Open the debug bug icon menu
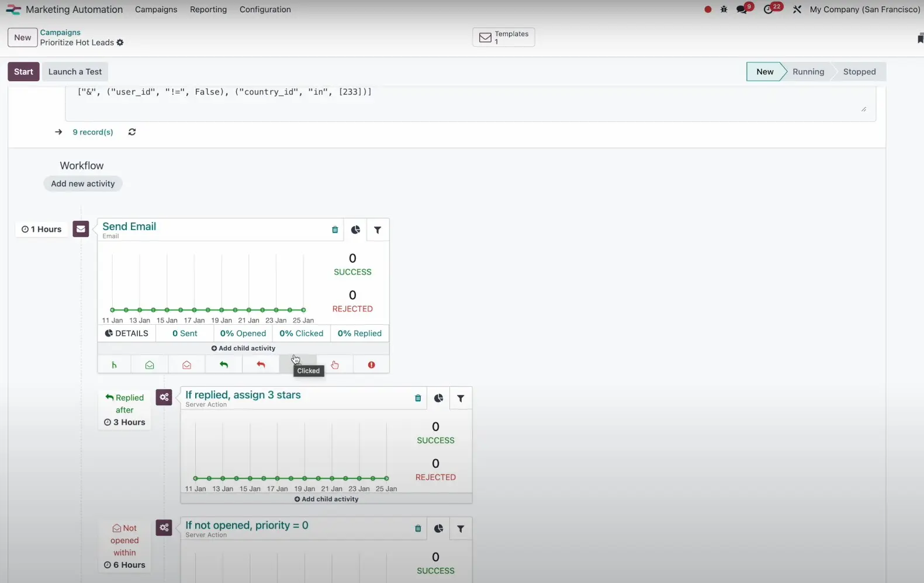The width and height of the screenshot is (924, 583). (x=724, y=9)
